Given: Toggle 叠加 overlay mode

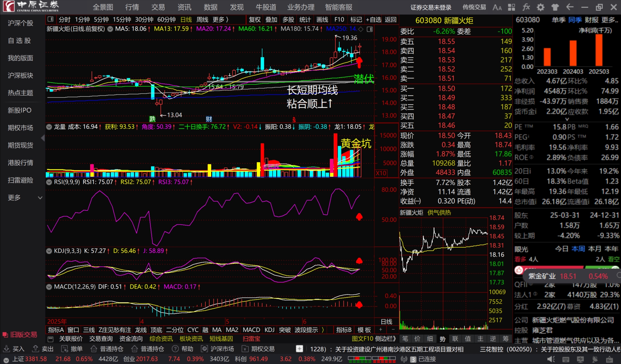Looking at the screenshot, I should pyautogui.click(x=271, y=19).
